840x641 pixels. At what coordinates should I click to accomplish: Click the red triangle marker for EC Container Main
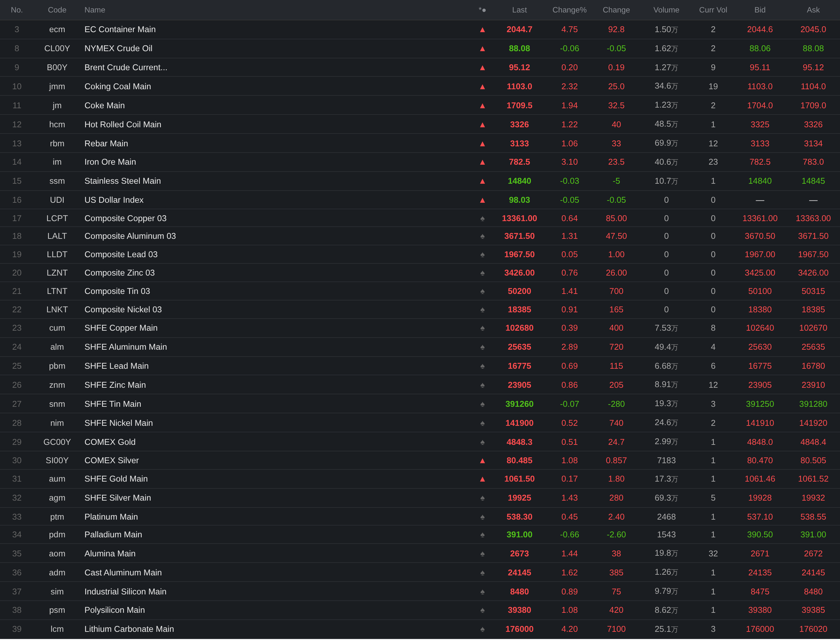[x=482, y=30]
